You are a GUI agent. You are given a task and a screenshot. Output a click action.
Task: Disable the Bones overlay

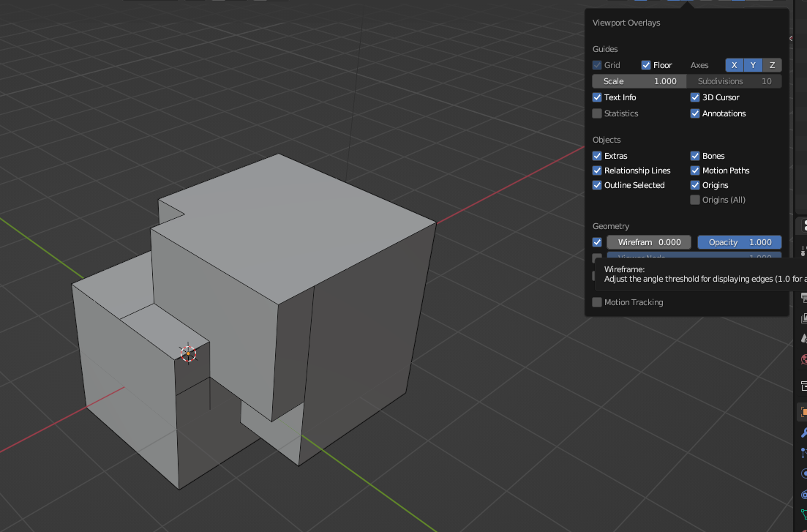(695, 156)
